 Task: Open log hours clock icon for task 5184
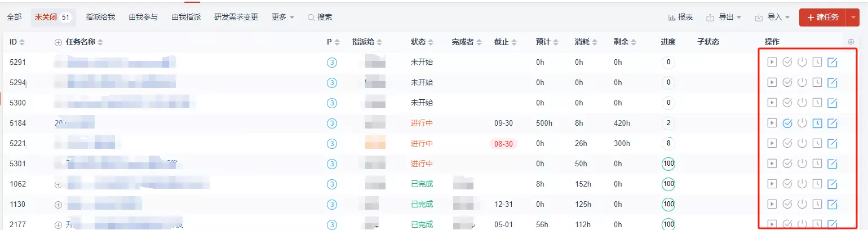click(817, 123)
